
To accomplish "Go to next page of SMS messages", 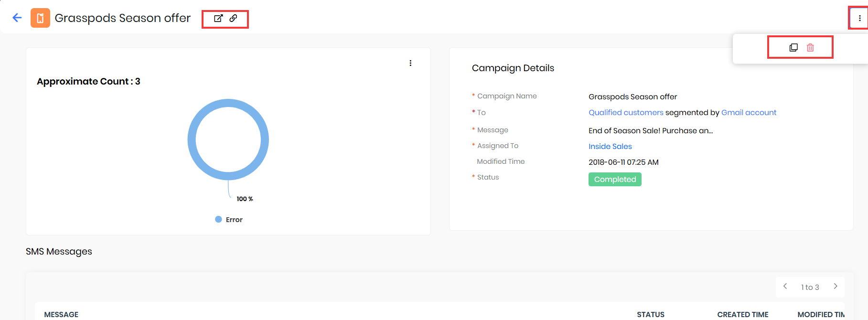I will pos(836,287).
